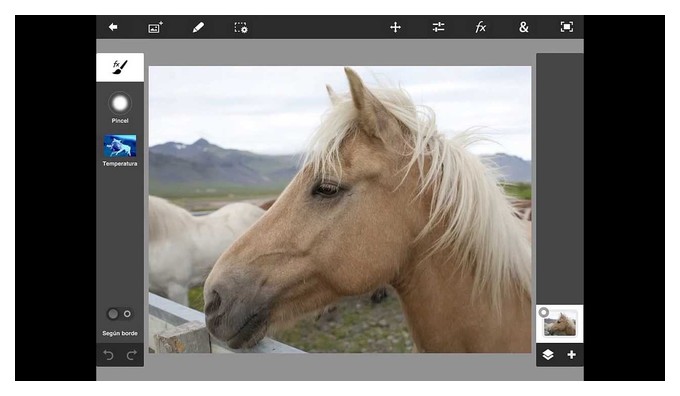Select the horse layer thumbnail
The image size is (680, 396).
click(560, 324)
